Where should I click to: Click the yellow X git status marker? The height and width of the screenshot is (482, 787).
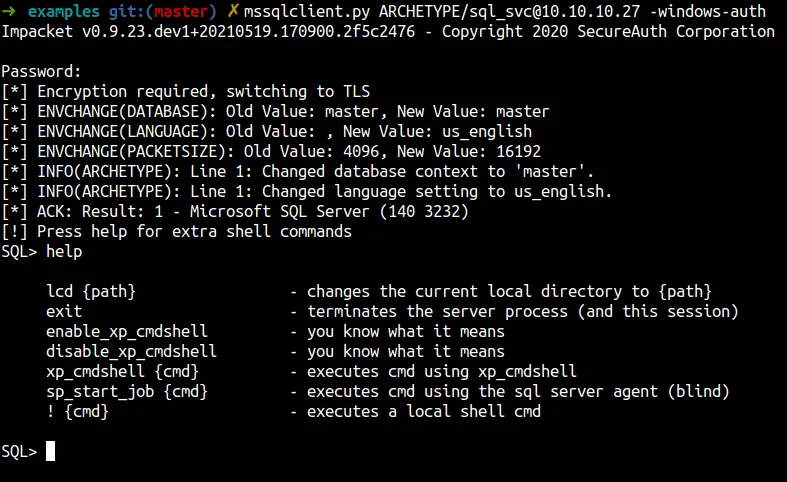click(x=233, y=12)
